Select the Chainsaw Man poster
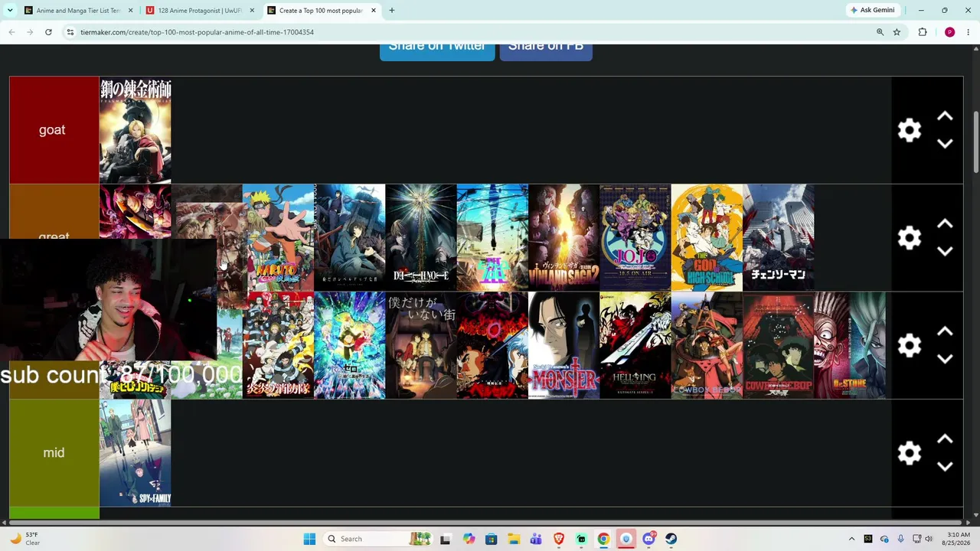The height and width of the screenshot is (551, 980). pyautogui.click(x=778, y=238)
